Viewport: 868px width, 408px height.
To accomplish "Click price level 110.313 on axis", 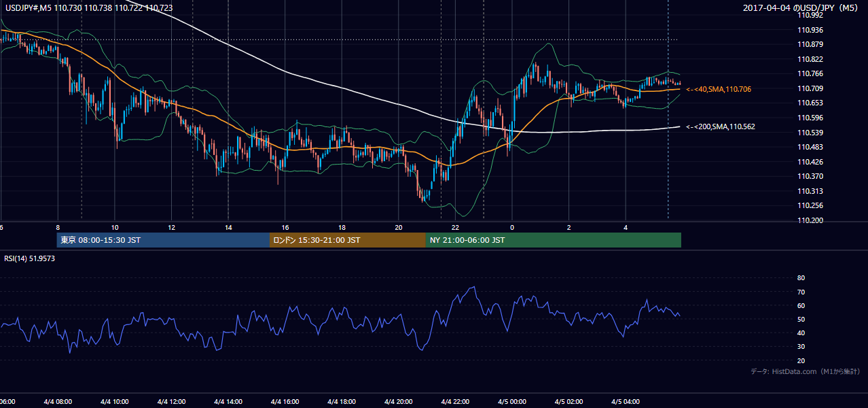I will pos(810,191).
